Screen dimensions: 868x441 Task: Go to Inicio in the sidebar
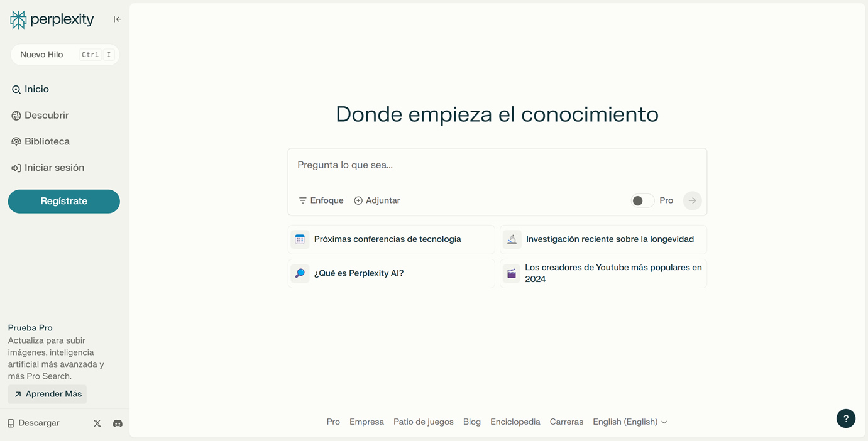click(30, 89)
